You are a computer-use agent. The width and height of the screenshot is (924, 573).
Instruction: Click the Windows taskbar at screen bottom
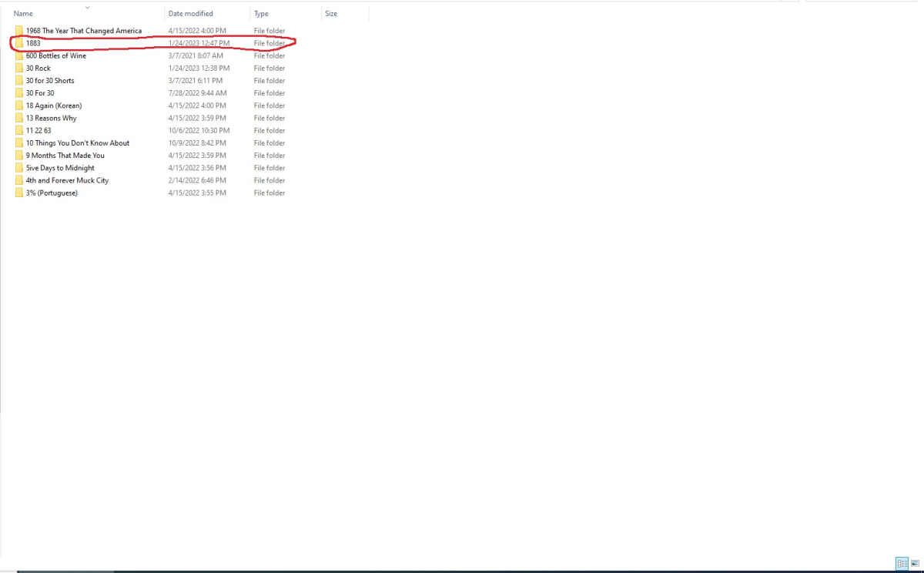[x=462, y=570]
